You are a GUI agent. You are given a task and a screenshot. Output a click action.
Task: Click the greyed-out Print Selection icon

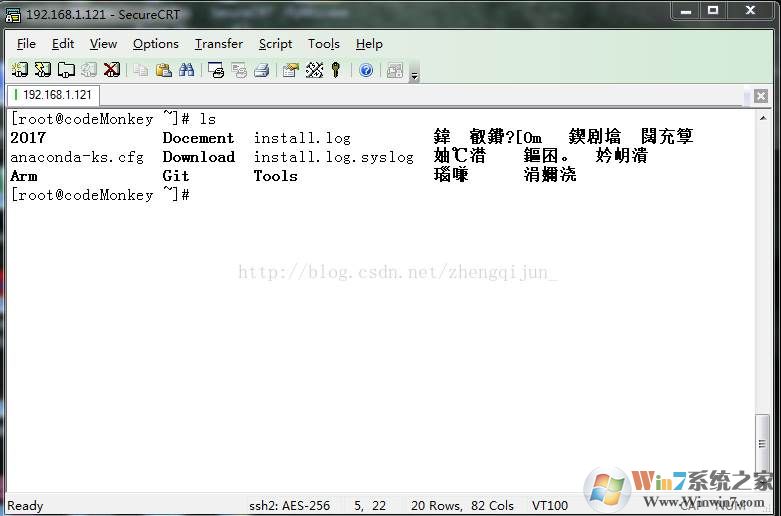pos(239,70)
